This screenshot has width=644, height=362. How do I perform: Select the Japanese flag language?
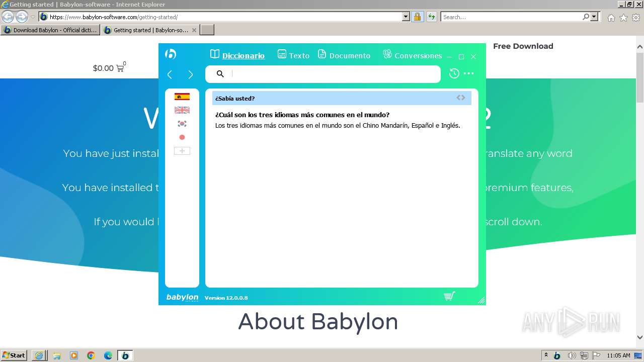182,137
